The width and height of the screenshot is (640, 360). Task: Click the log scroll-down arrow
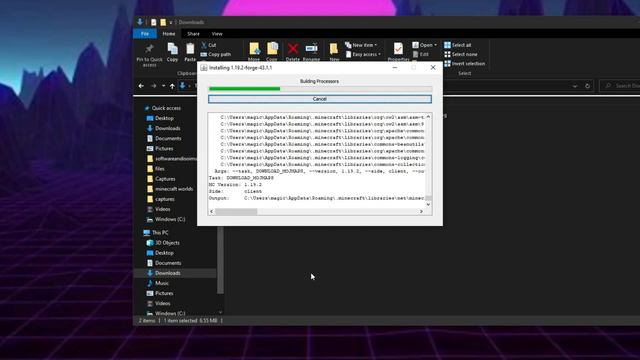pos(428,204)
